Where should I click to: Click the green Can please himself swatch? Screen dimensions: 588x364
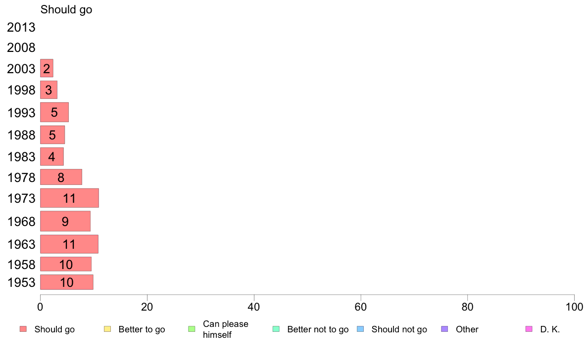(x=192, y=329)
